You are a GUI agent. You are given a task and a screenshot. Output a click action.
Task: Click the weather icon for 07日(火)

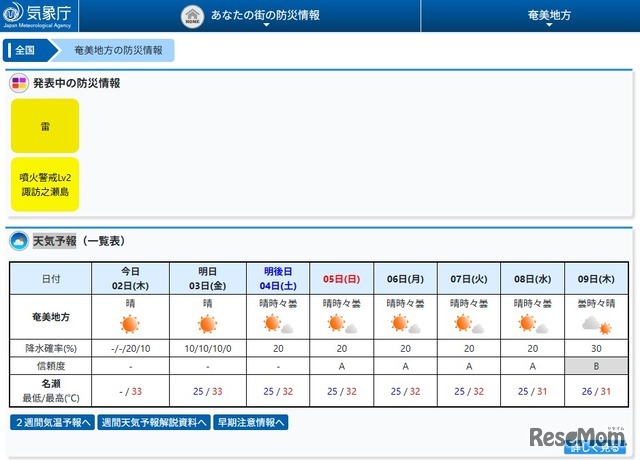click(469, 324)
